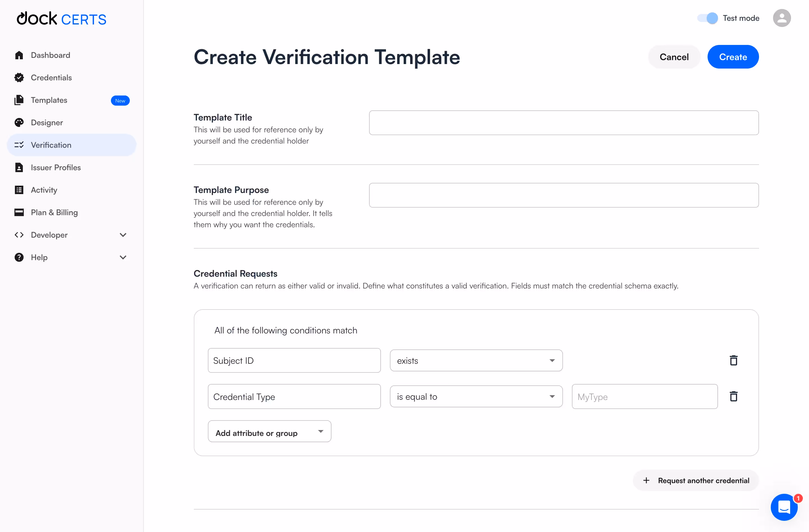This screenshot has width=809, height=532.
Task: Open Issuer Profiles
Action: click(55, 167)
